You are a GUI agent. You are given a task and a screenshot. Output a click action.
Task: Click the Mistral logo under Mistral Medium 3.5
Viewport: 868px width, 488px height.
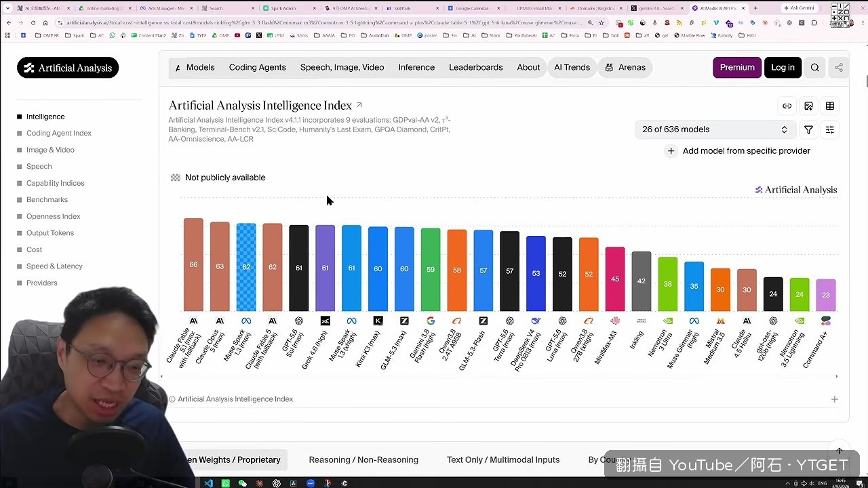(720, 321)
